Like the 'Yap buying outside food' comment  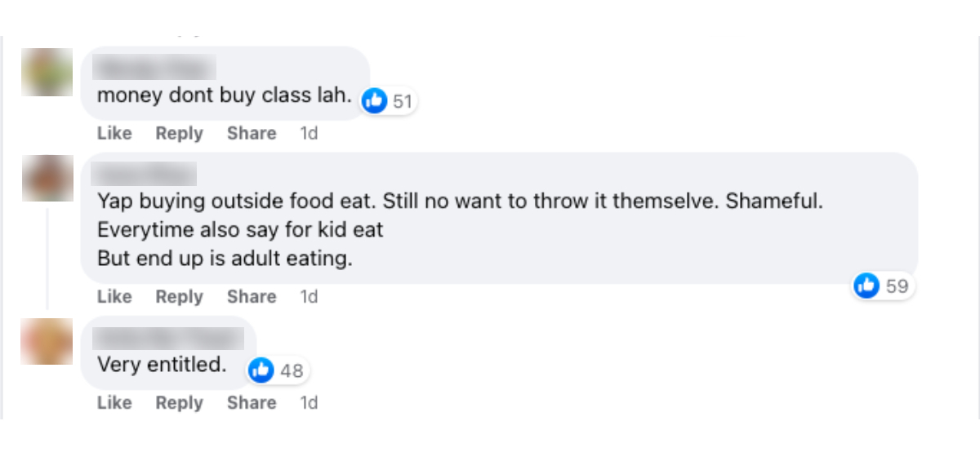114,296
